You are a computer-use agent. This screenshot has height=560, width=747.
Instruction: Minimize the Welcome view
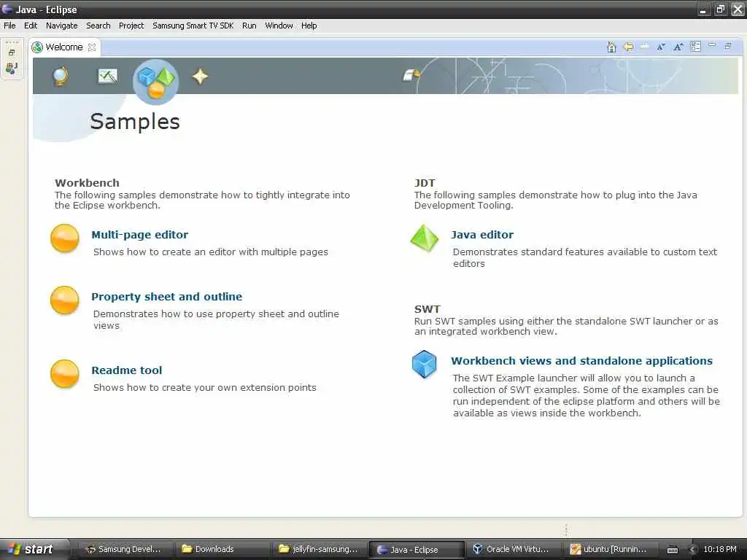point(712,45)
